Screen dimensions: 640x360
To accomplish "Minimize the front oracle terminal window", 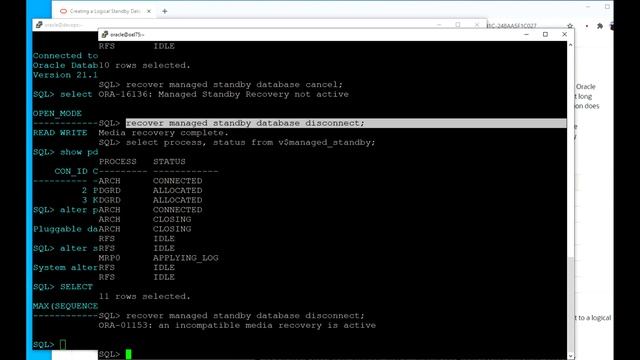I will [x=526, y=35].
